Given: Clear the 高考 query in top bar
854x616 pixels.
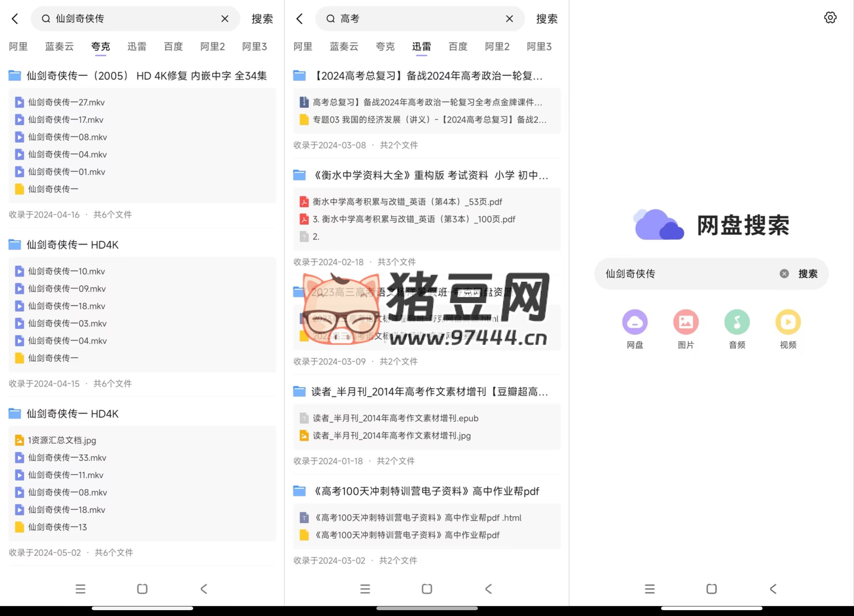Looking at the screenshot, I should tap(509, 19).
